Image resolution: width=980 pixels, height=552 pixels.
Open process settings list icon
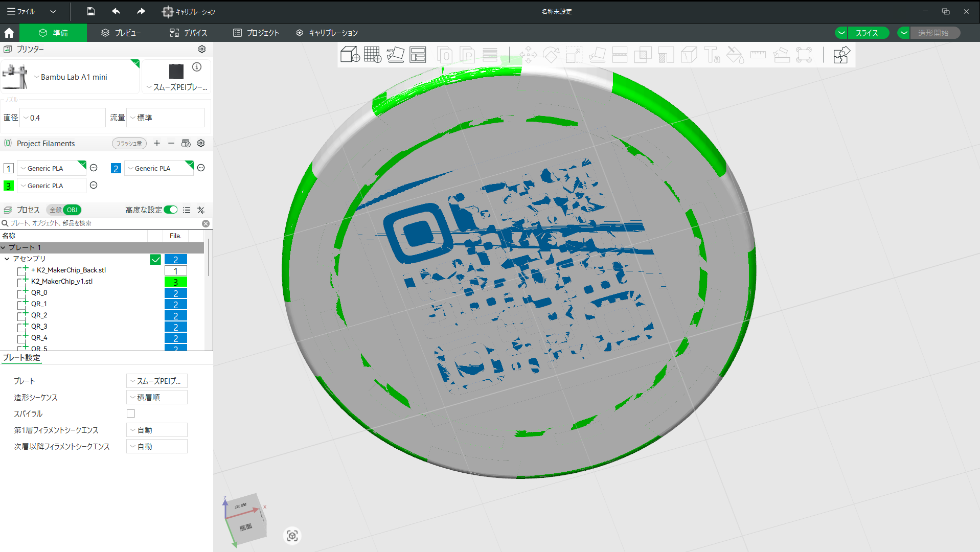(187, 210)
